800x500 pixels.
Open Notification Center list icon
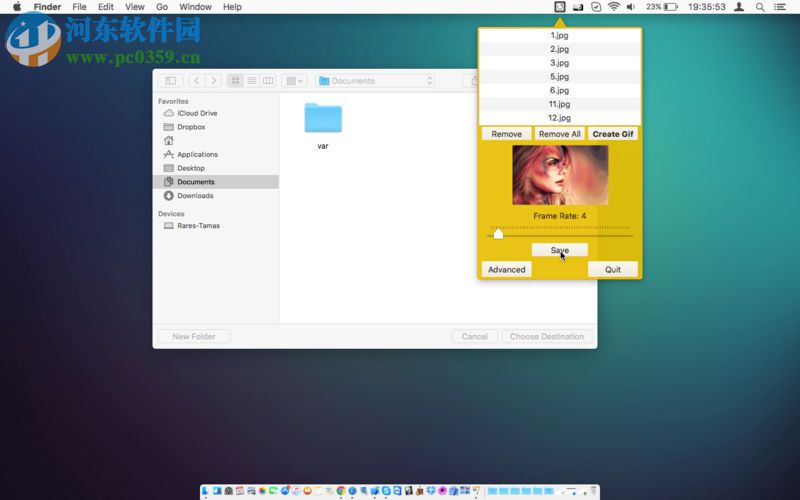click(x=780, y=7)
